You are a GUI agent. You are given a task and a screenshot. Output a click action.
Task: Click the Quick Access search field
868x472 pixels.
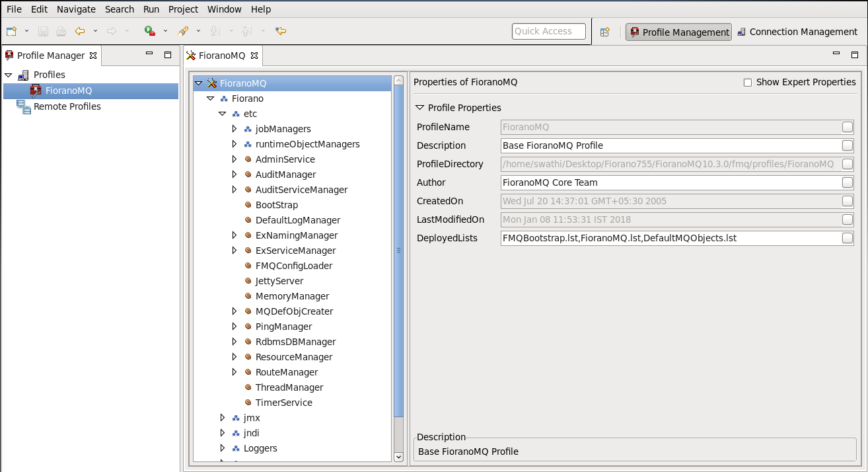(x=549, y=31)
